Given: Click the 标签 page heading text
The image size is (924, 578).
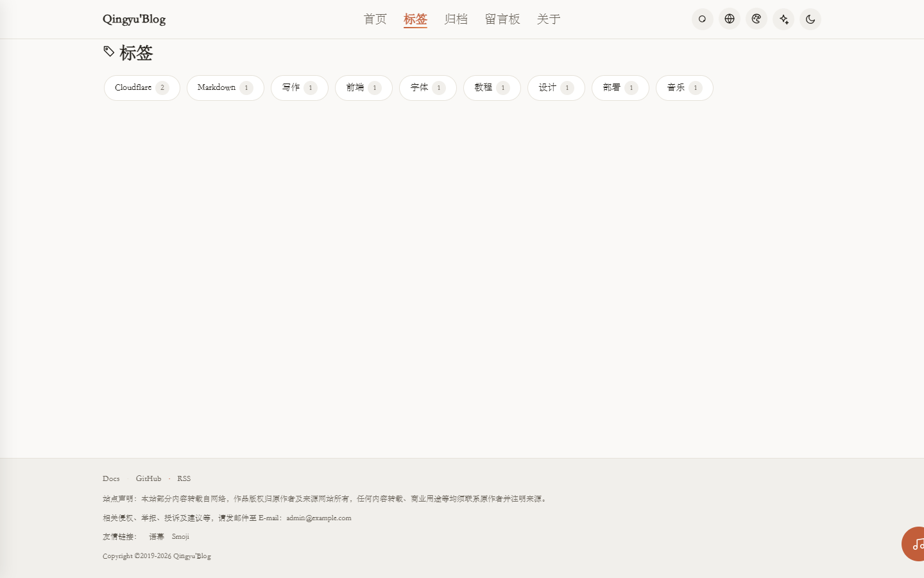Looking at the screenshot, I should (x=136, y=53).
